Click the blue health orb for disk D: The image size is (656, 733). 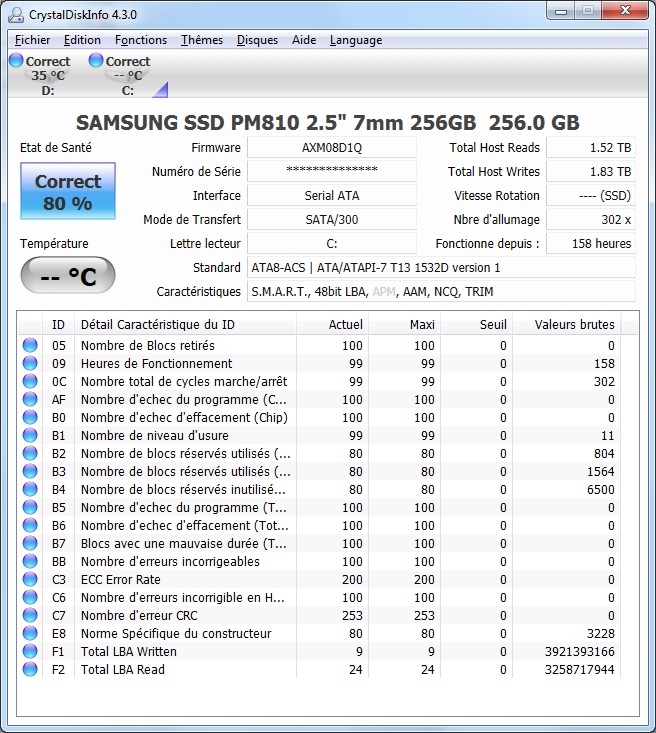16,60
